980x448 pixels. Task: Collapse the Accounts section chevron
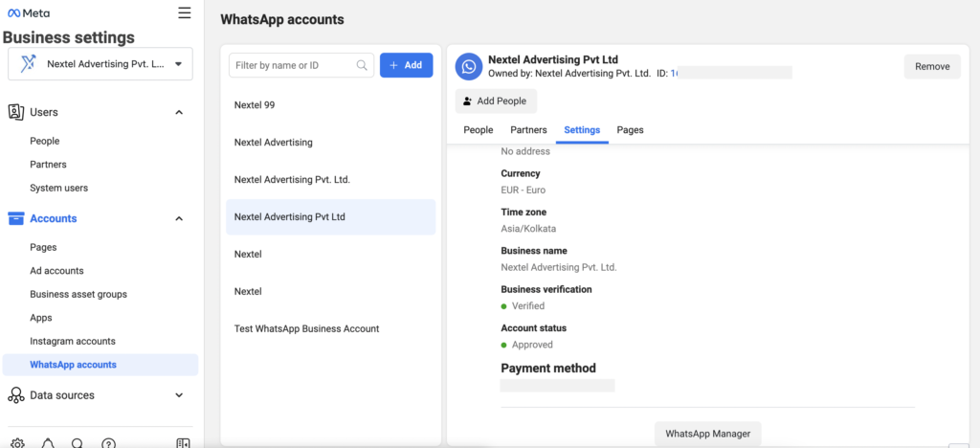(x=179, y=218)
